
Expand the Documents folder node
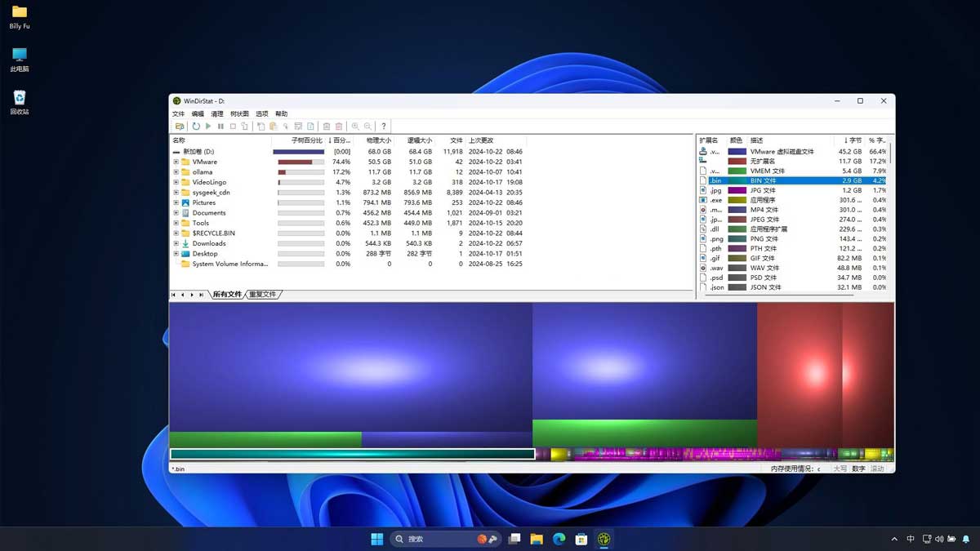tap(176, 213)
